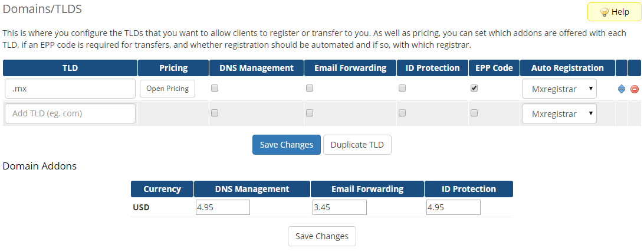Click the Help lightbulb button
Screen dimensions: 644x251
coord(614,12)
